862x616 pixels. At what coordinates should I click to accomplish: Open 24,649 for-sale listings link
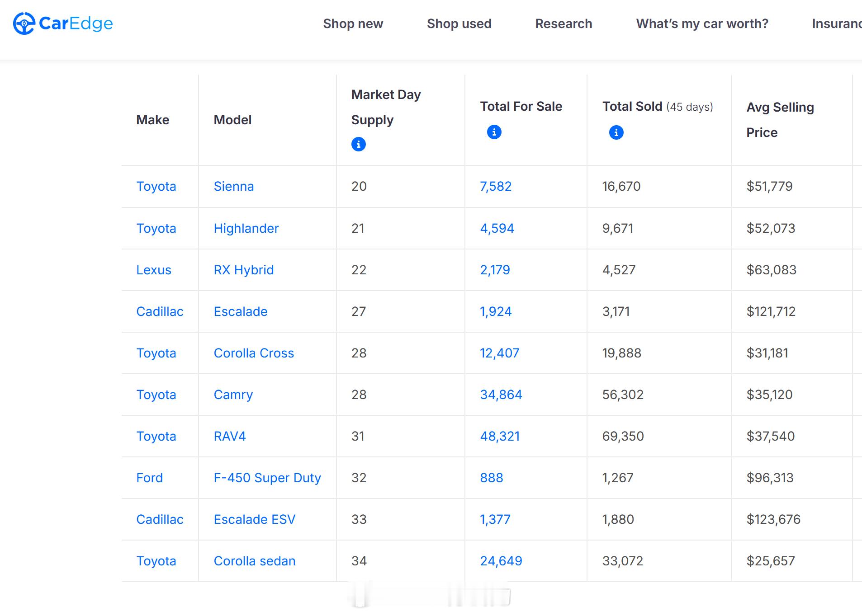tap(501, 561)
